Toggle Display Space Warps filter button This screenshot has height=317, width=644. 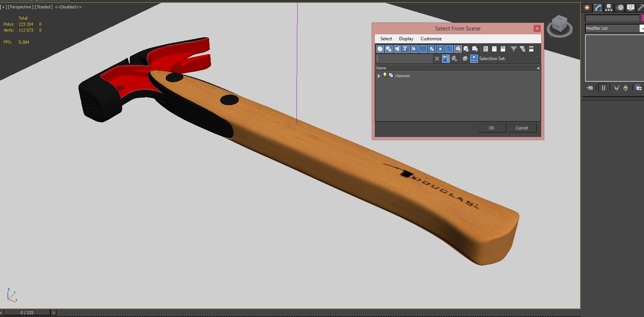point(423,49)
